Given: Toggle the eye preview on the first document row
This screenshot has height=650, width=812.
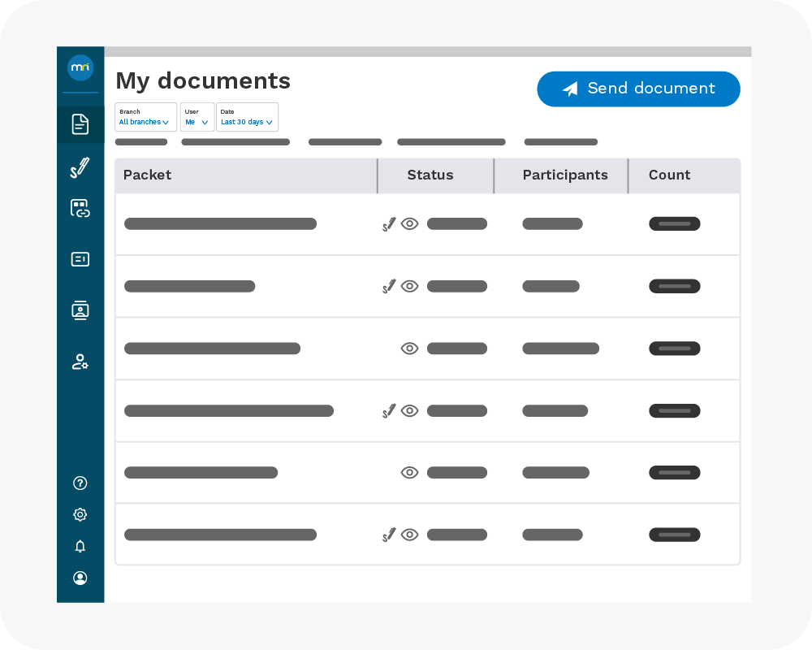Looking at the screenshot, I should click(409, 223).
